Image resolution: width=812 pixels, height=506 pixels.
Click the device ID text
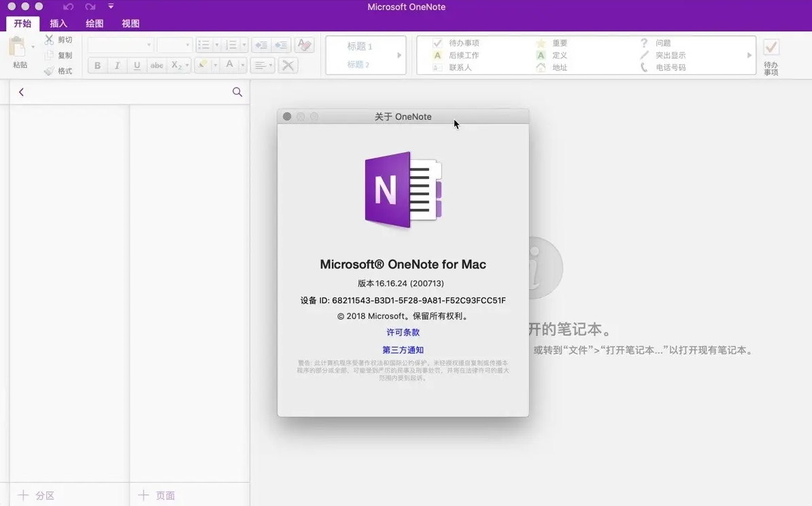click(x=403, y=301)
